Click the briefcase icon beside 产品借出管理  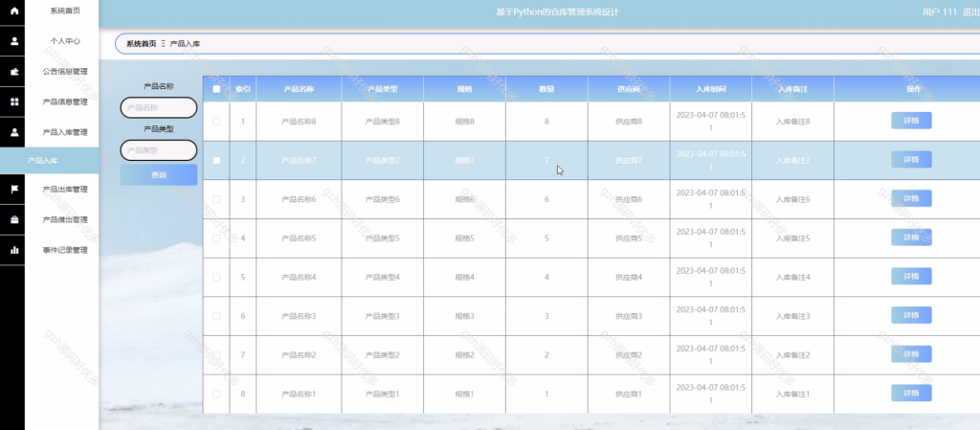click(14, 220)
